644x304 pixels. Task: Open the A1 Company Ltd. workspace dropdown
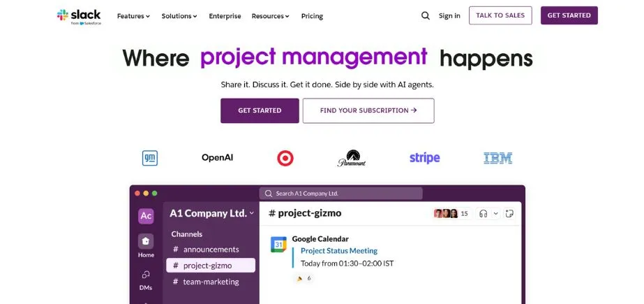pyautogui.click(x=211, y=214)
